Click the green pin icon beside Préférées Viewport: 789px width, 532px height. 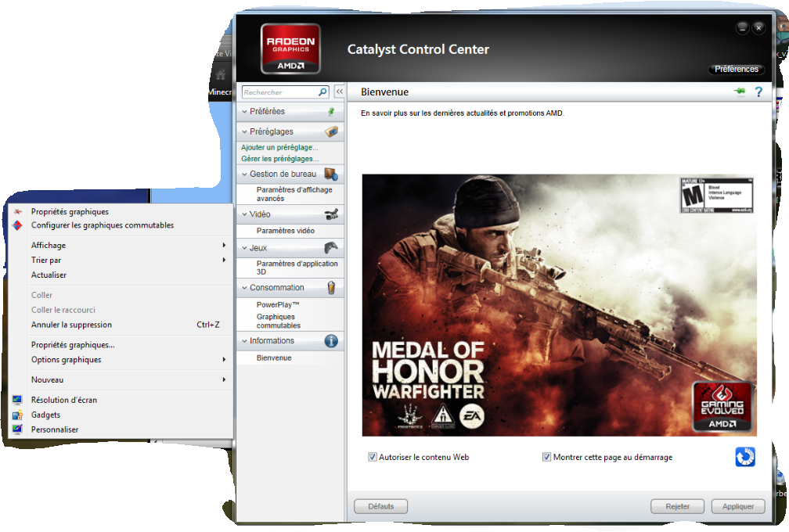[x=331, y=111]
